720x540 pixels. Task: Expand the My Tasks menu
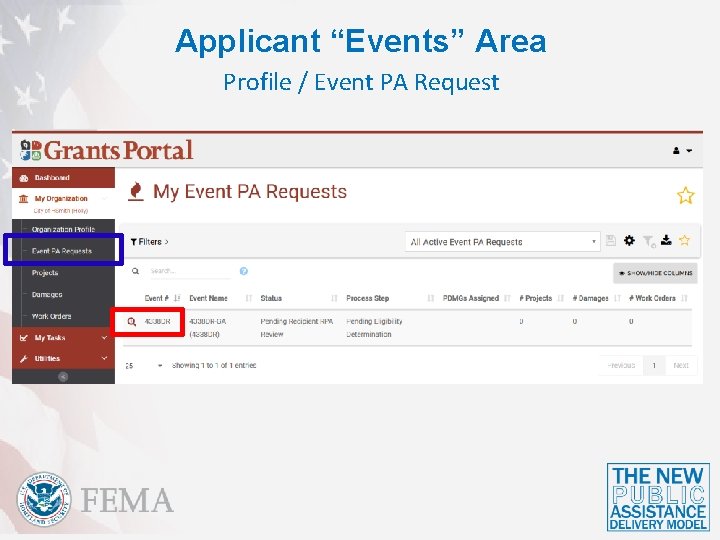(63, 338)
